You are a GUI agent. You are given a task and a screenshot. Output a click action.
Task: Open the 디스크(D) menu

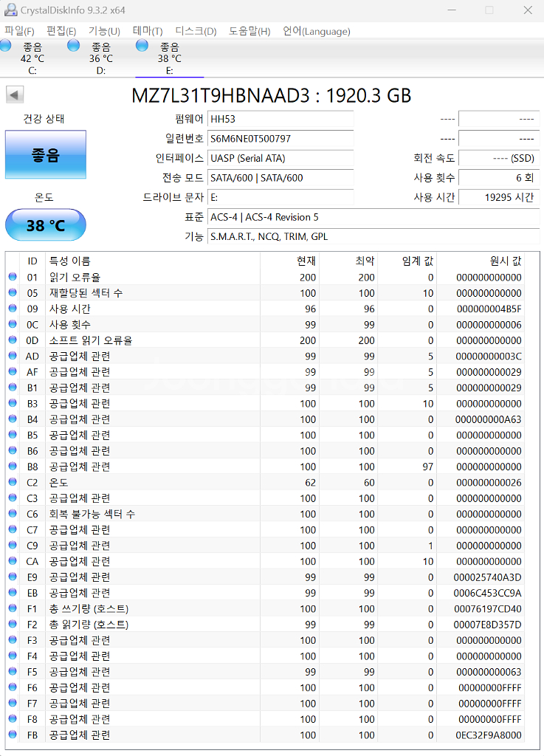click(x=196, y=31)
